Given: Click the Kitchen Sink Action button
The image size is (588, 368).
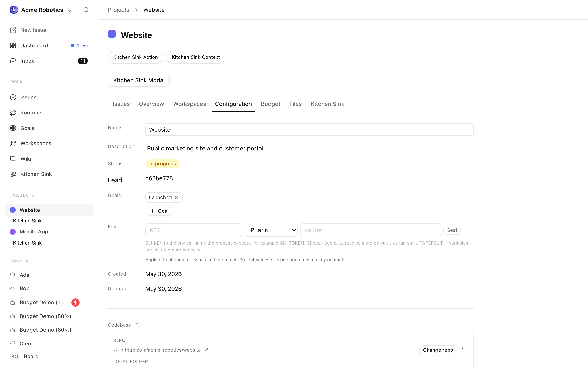Looking at the screenshot, I should tap(135, 57).
